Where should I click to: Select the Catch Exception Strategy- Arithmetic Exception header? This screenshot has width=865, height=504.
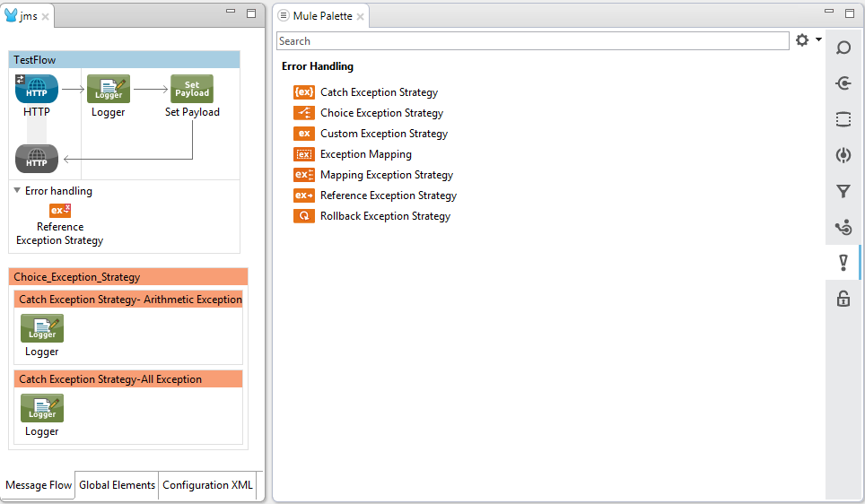click(x=128, y=300)
